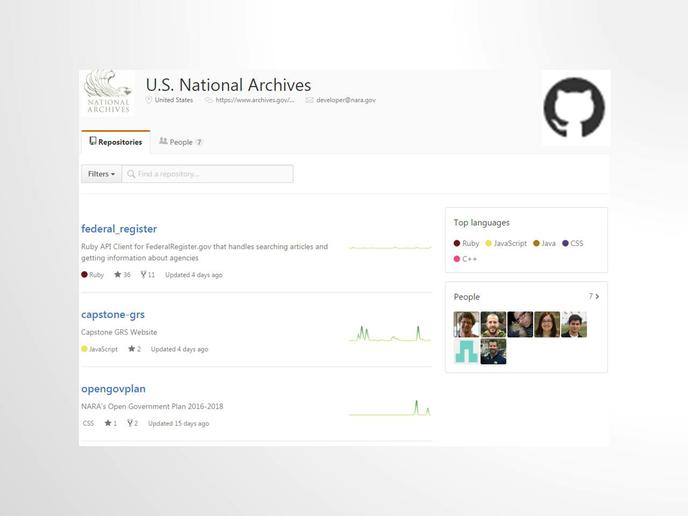Switch to the People tab
The height and width of the screenshot is (516, 688).
coord(180,142)
